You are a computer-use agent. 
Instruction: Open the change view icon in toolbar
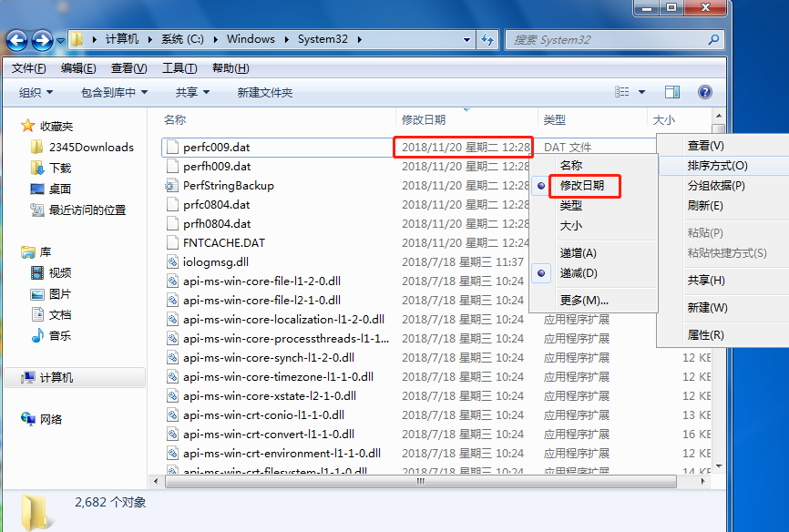[x=622, y=92]
